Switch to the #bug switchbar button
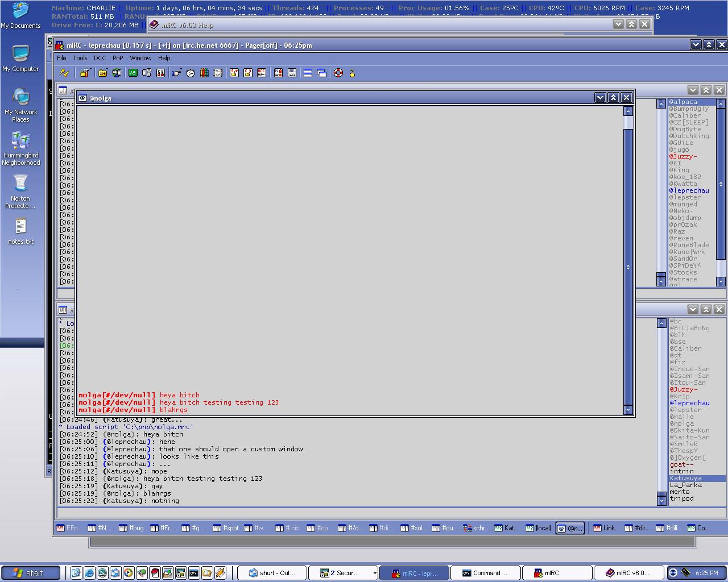The height and width of the screenshot is (582, 728). 131,528
